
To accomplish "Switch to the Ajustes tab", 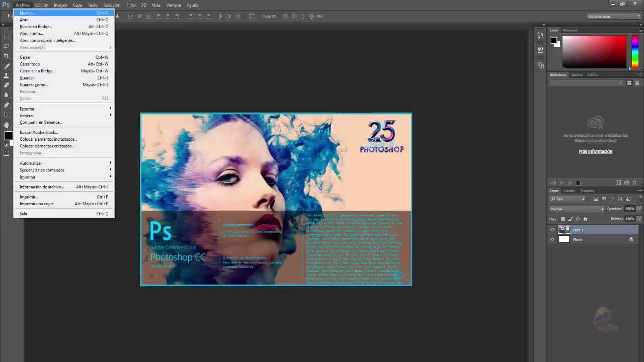I will pyautogui.click(x=577, y=75).
